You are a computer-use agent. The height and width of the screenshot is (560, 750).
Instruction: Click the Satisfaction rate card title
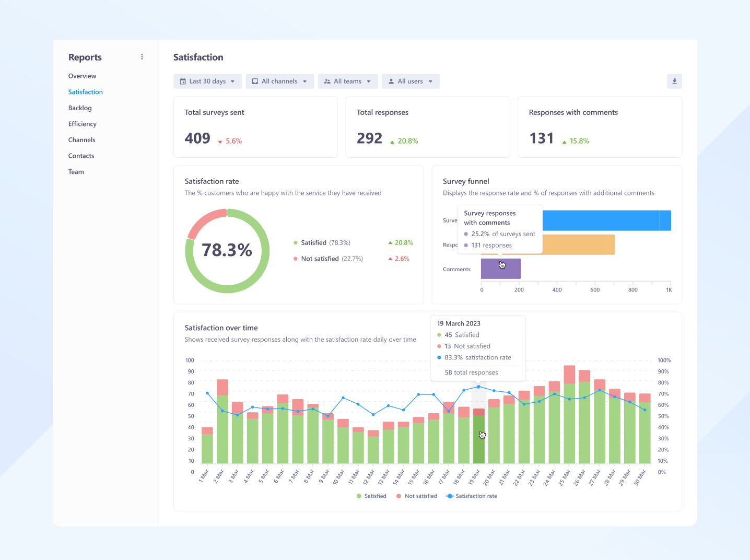coord(212,181)
